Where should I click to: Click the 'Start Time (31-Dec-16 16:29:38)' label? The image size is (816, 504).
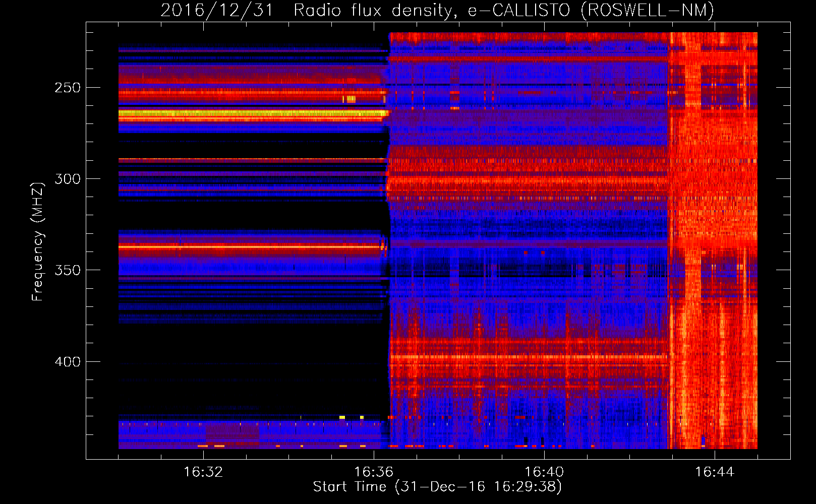[x=437, y=487]
